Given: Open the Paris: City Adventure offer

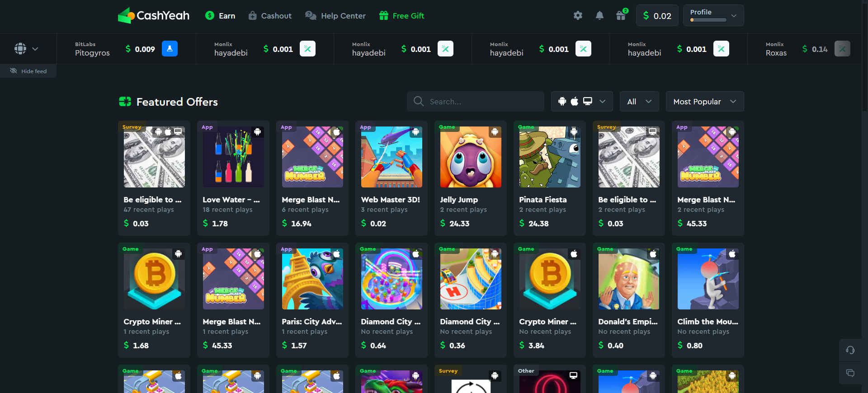Looking at the screenshot, I should coord(312,300).
